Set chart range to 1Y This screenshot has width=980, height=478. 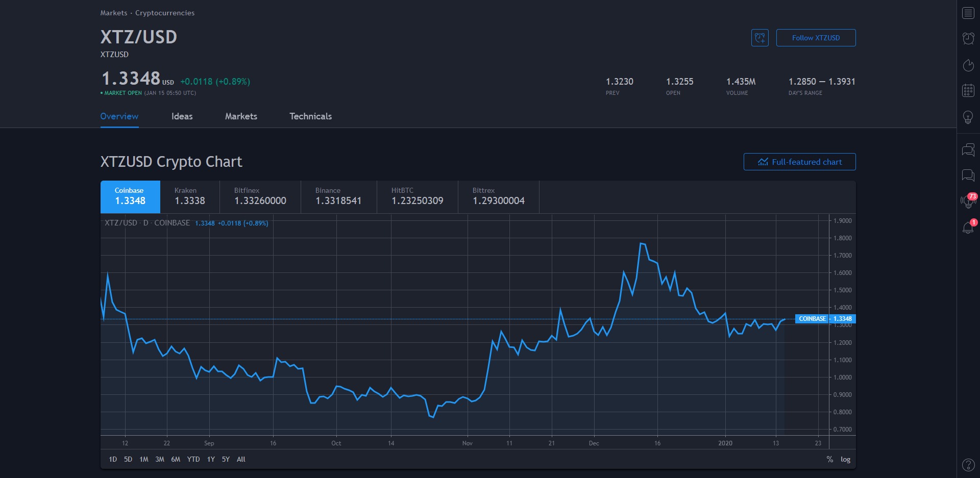click(211, 459)
